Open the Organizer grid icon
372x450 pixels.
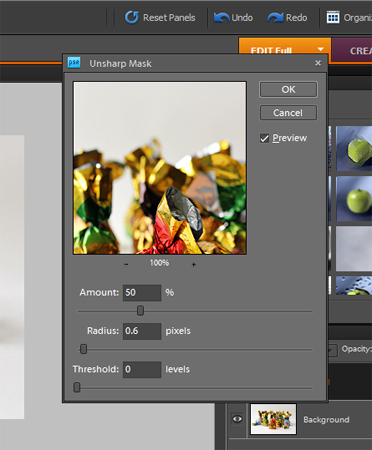[333, 17]
